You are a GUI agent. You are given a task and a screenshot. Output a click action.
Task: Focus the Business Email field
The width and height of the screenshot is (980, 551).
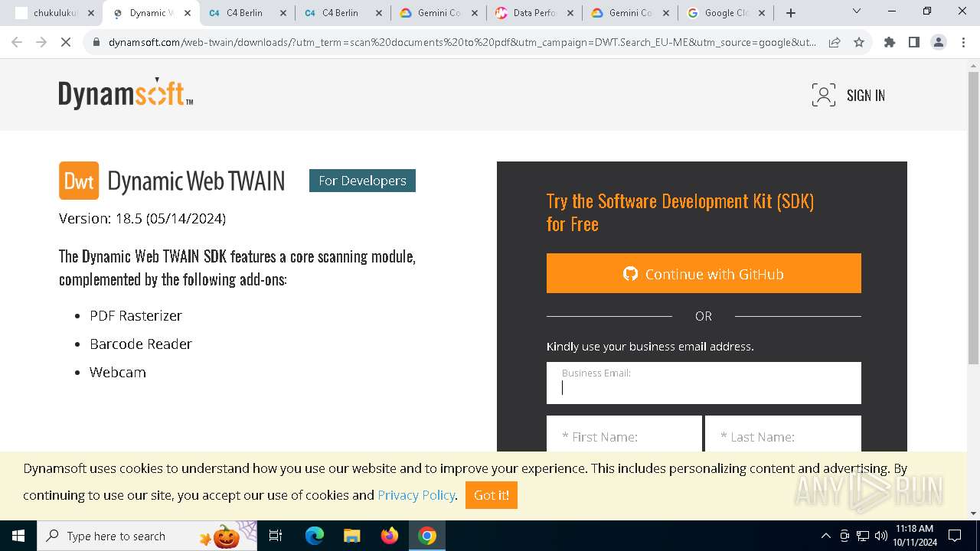(704, 383)
